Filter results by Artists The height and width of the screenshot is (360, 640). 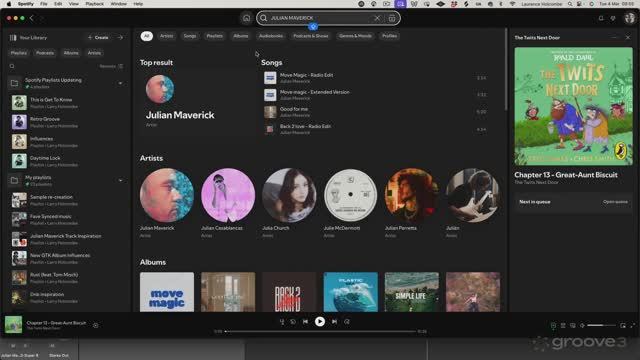(167, 36)
